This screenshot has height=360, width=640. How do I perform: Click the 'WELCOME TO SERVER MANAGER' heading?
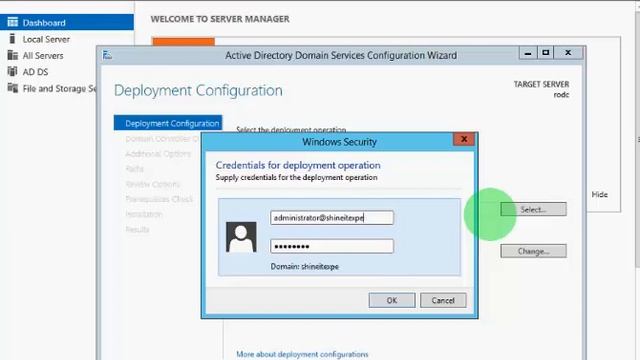(x=220, y=19)
